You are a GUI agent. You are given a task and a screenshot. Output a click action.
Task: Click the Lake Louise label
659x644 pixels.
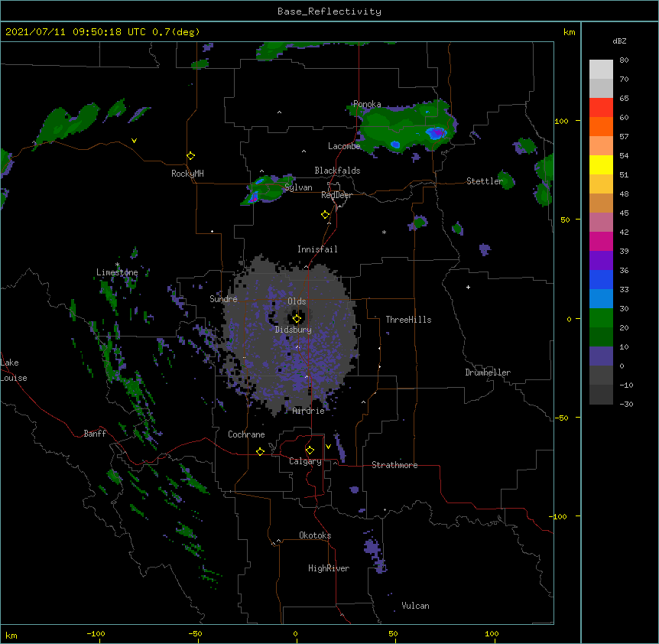click(x=14, y=370)
